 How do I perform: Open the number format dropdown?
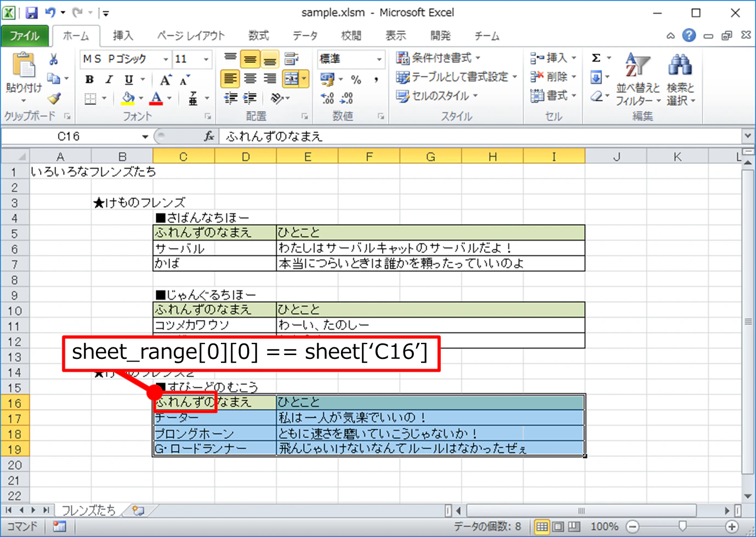click(x=379, y=59)
